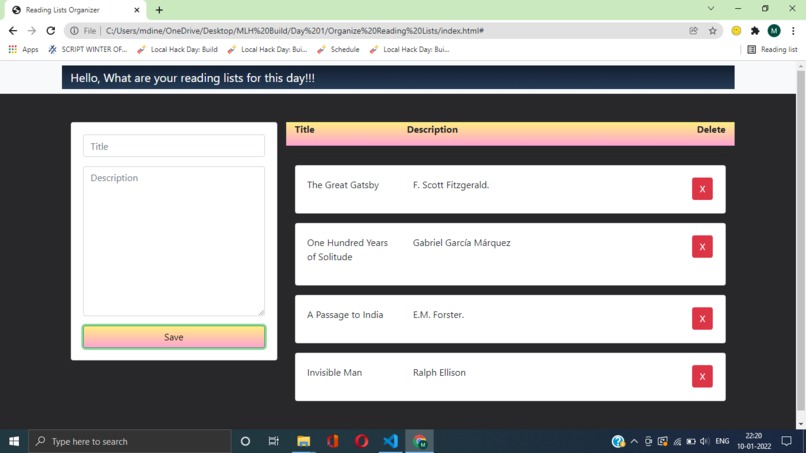The image size is (806, 453).
Task: Open the Apps bookmarks shortcut
Action: 23,49
